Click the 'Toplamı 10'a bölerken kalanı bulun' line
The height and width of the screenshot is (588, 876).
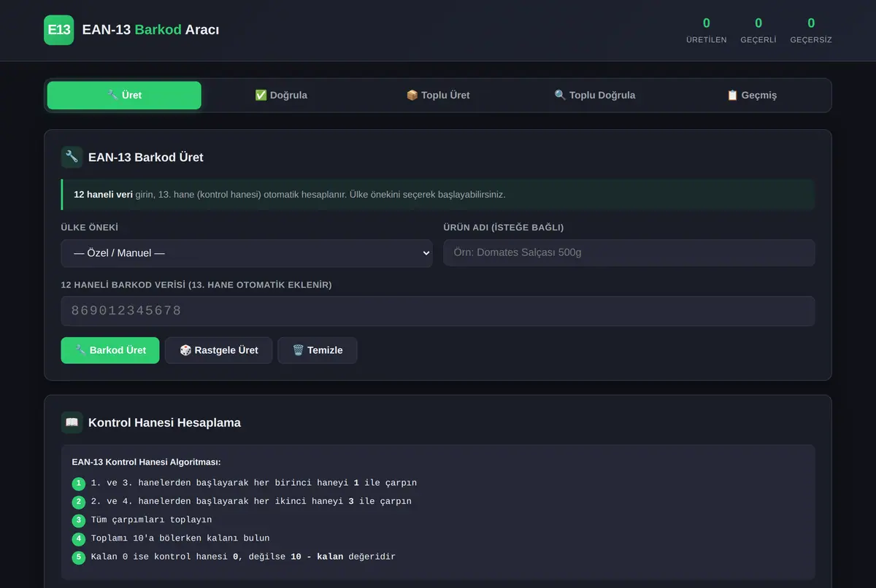point(180,539)
